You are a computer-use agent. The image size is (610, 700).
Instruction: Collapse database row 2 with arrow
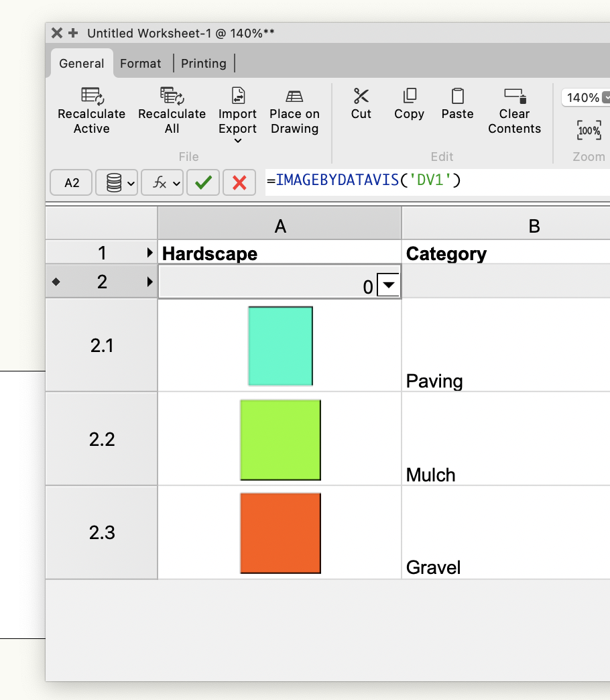click(x=149, y=282)
